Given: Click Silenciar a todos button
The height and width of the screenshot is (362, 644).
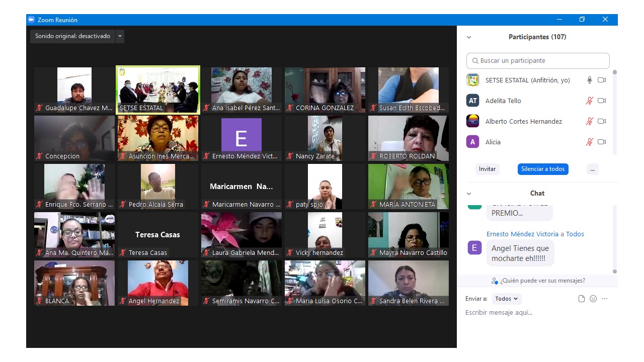Looking at the screenshot, I should [543, 169].
